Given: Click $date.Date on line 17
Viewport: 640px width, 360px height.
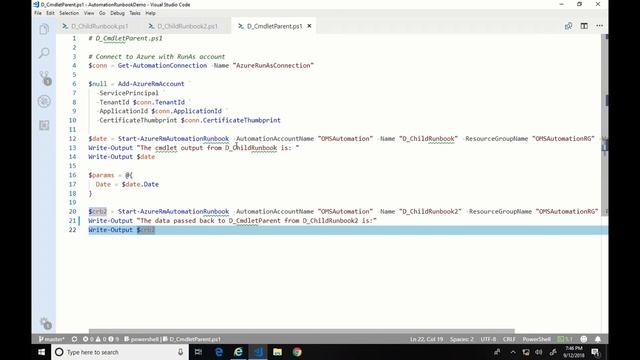Looking at the screenshot, I should [x=140, y=184].
